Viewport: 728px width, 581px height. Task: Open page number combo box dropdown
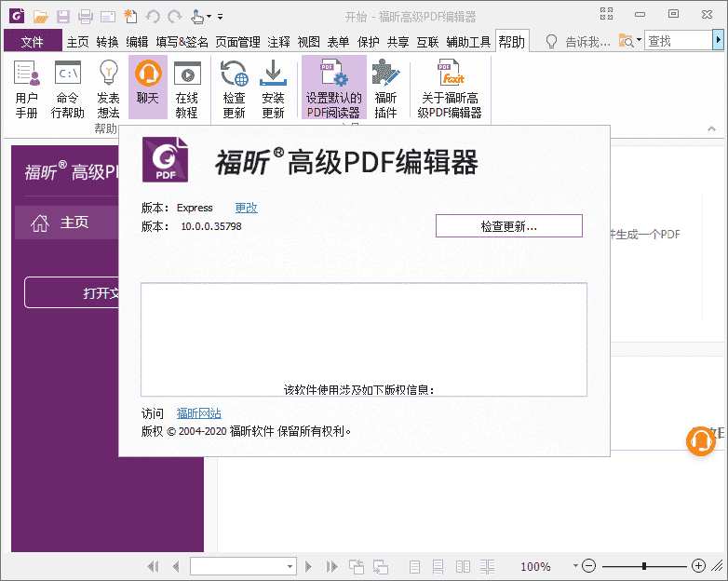click(290, 566)
